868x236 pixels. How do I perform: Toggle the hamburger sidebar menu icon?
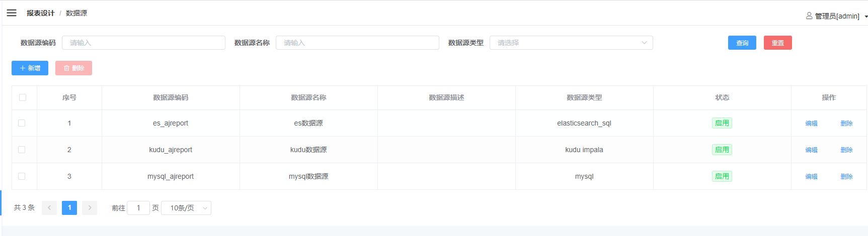tap(12, 13)
